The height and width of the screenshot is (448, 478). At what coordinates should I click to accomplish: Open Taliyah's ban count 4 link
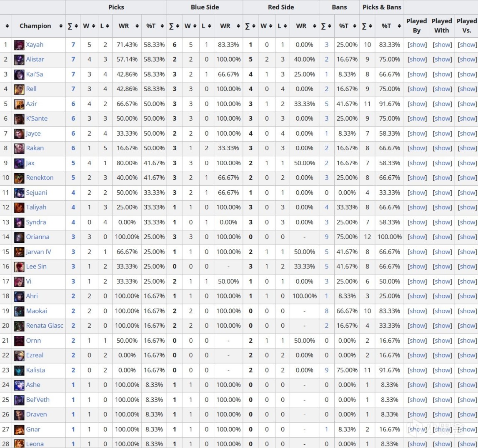326,207
